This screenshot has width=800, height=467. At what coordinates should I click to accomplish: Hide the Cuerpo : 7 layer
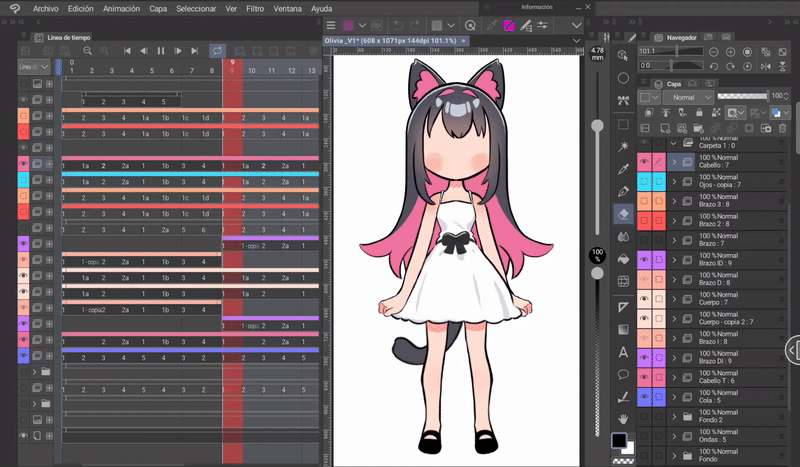click(x=644, y=299)
